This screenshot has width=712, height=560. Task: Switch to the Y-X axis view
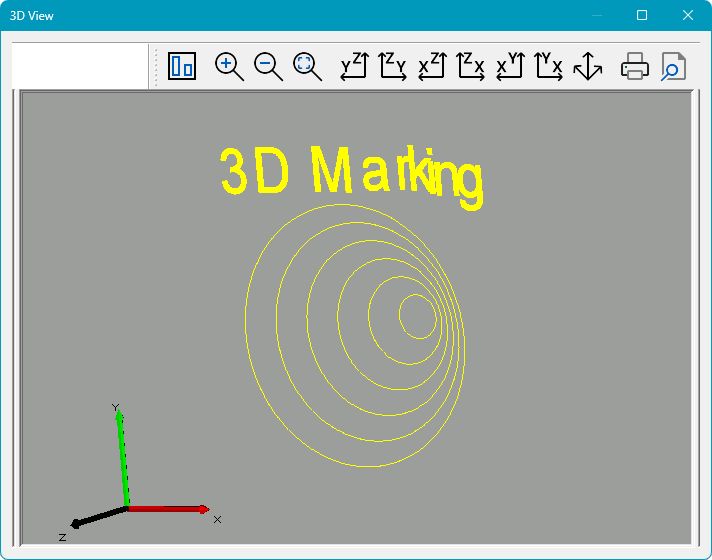click(x=549, y=66)
